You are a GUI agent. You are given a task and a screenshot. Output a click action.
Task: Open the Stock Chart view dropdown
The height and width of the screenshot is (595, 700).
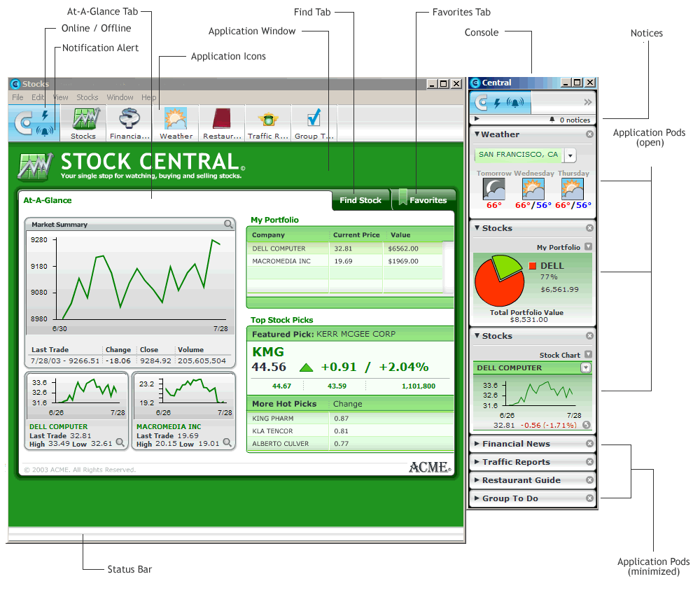point(589,354)
